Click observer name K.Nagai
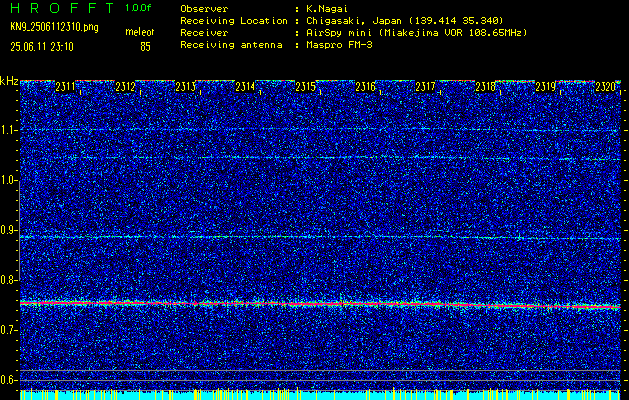 [327, 8]
